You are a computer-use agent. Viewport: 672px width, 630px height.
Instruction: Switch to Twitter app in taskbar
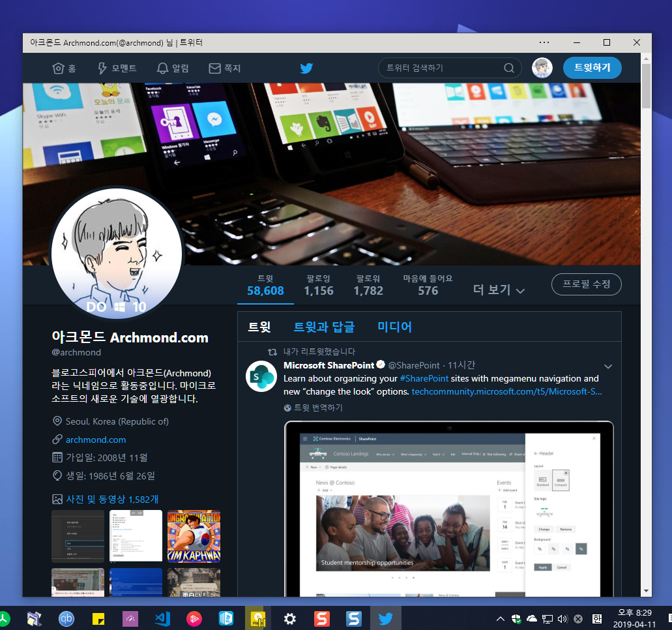tap(385, 618)
